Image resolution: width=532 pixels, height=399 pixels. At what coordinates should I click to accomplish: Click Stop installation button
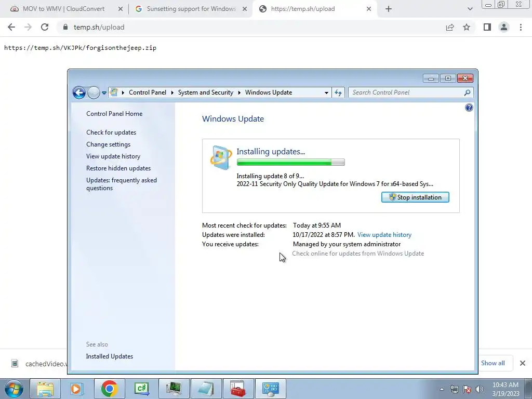tap(415, 197)
